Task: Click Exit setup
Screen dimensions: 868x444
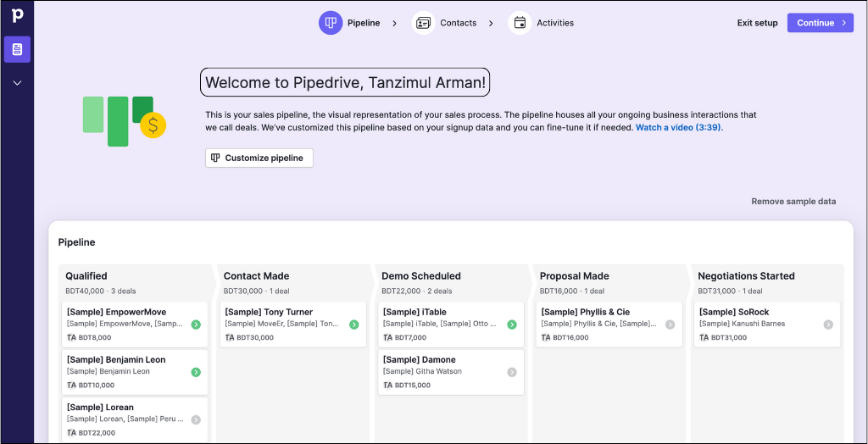Action: pyautogui.click(x=757, y=23)
